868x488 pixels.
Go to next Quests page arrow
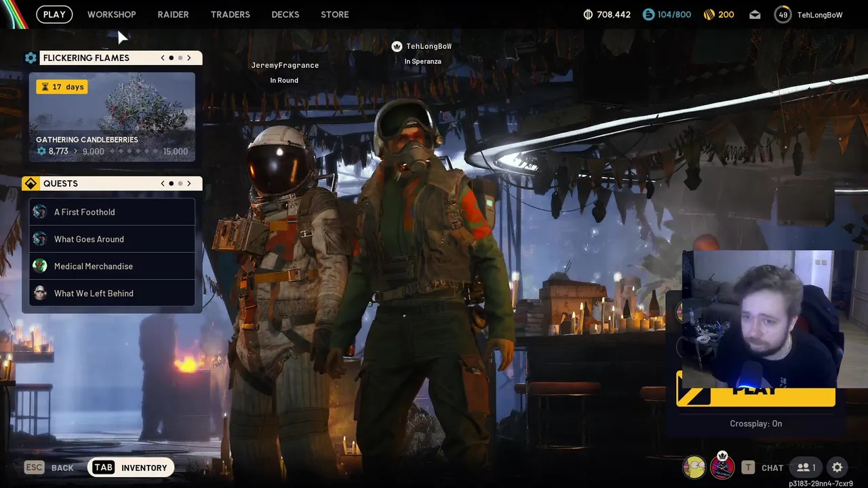coord(189,184)
